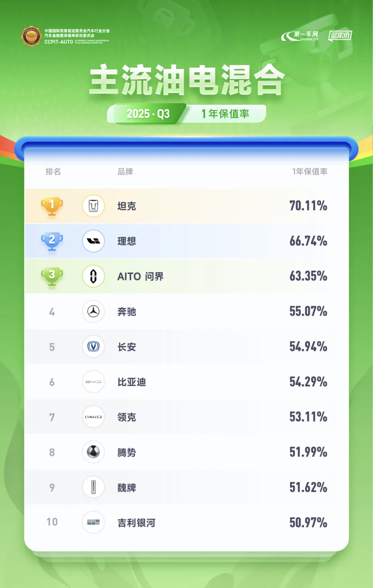Click the green third-place trophy
373x588 pixels.
click(52, 276)
